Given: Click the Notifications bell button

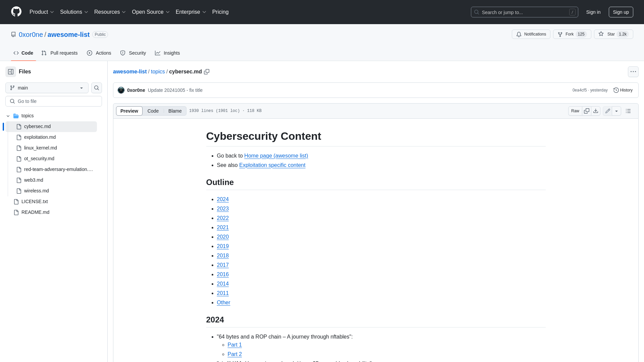Looking at the screenshot, I should point(531,34).
